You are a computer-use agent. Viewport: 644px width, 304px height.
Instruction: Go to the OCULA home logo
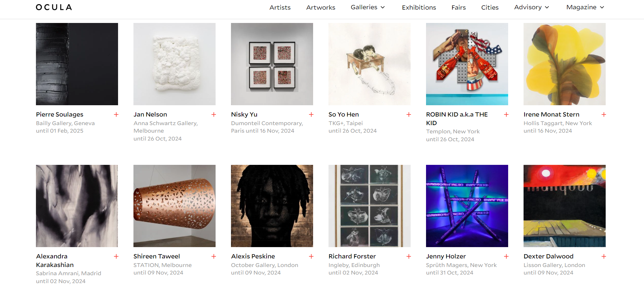tap(54, 7)
